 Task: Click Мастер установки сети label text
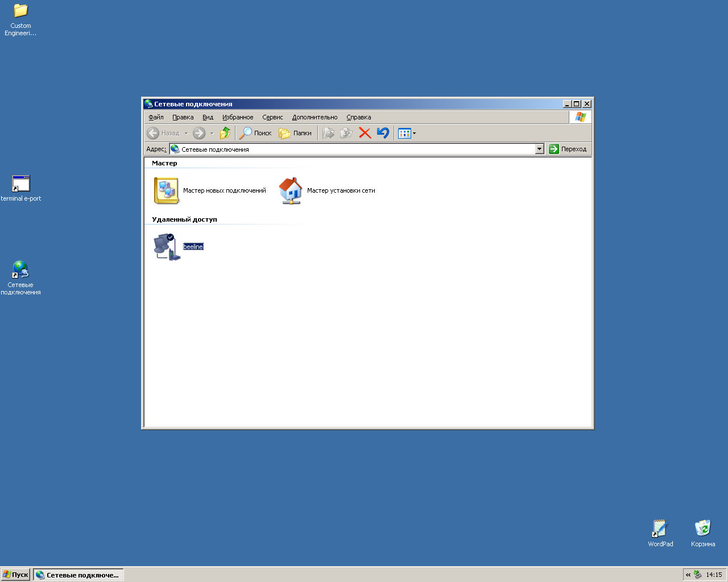click(x=341, y=190)
